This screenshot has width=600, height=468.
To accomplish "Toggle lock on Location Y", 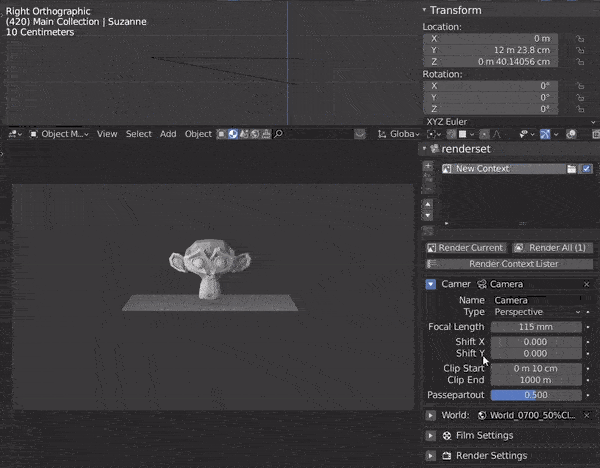I will tap(580, 50).
